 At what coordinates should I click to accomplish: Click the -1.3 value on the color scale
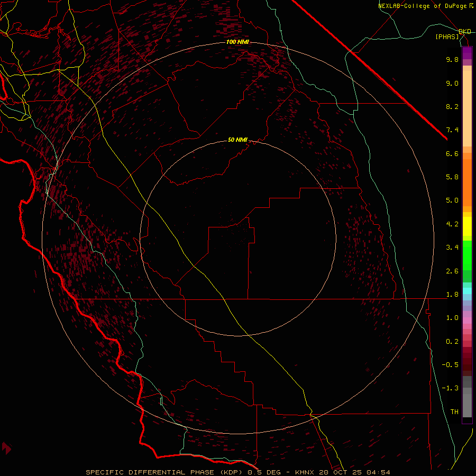coord(450,388)
